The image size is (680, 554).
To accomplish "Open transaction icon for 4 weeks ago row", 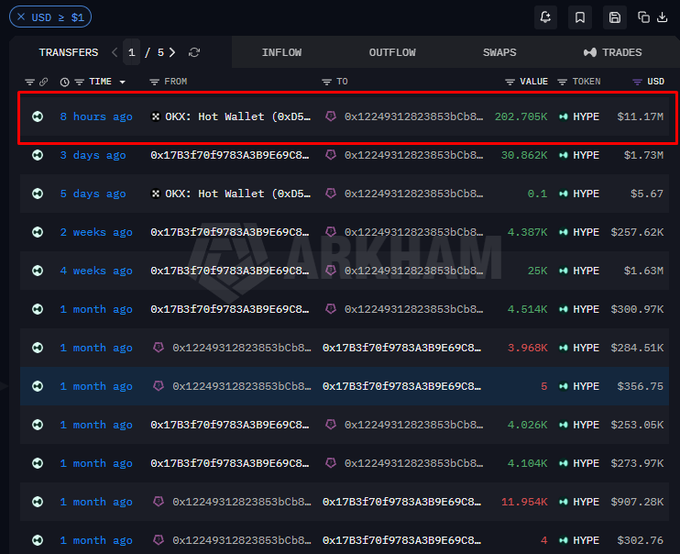I will click(x=38, y=271).
